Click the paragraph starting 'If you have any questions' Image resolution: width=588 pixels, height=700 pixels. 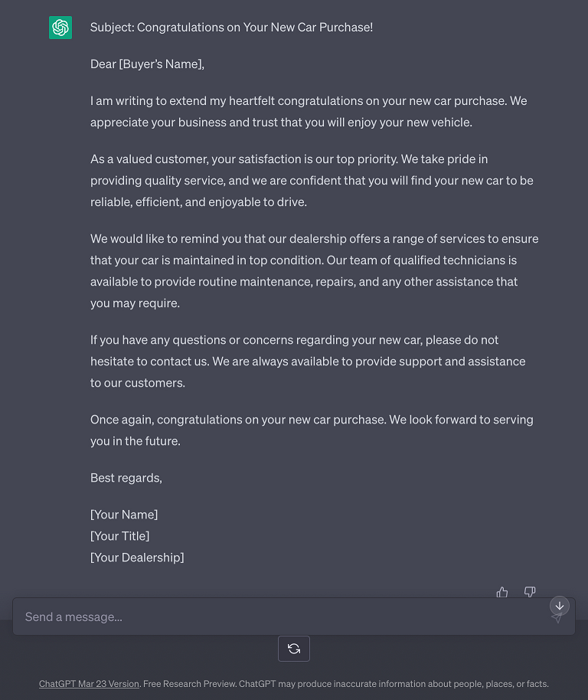coord(308,361)
